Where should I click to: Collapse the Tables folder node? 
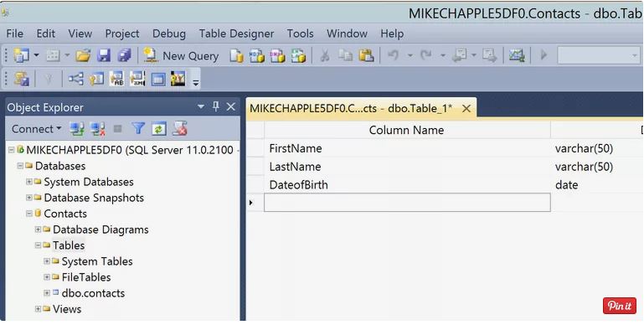pos(38,245)
